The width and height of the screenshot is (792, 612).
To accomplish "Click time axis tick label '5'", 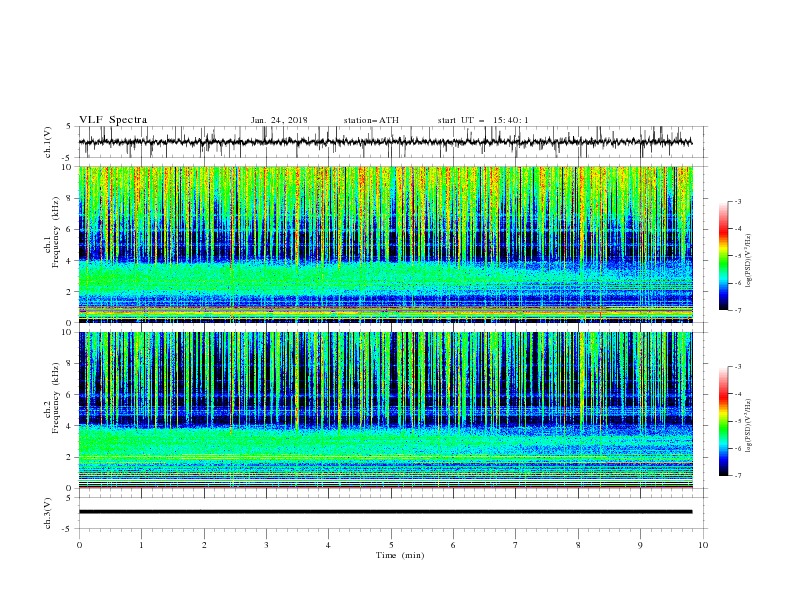I will (x=391, y=545).
